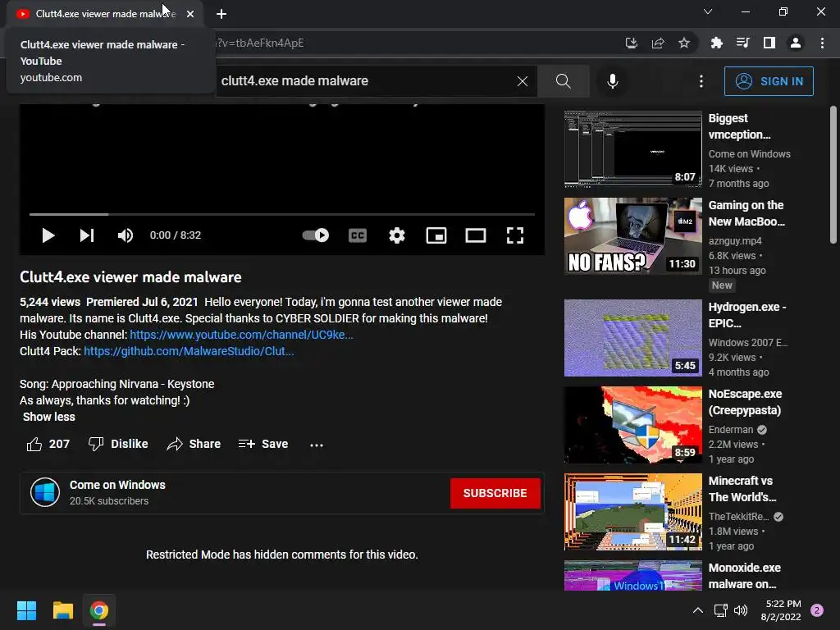Viewport: 840px width, 630px height.
Task: Share this page from address bar
Action: pyautogui.click(x=658, y=43)
